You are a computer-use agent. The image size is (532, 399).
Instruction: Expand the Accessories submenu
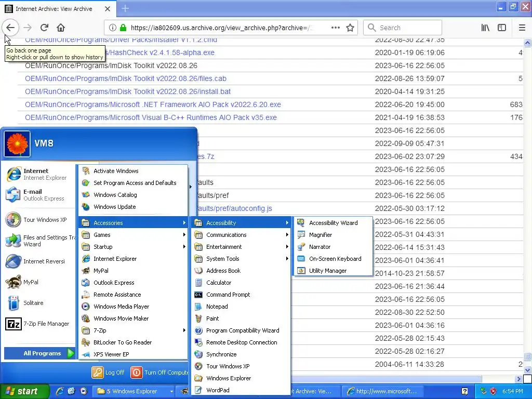point(133,223)
